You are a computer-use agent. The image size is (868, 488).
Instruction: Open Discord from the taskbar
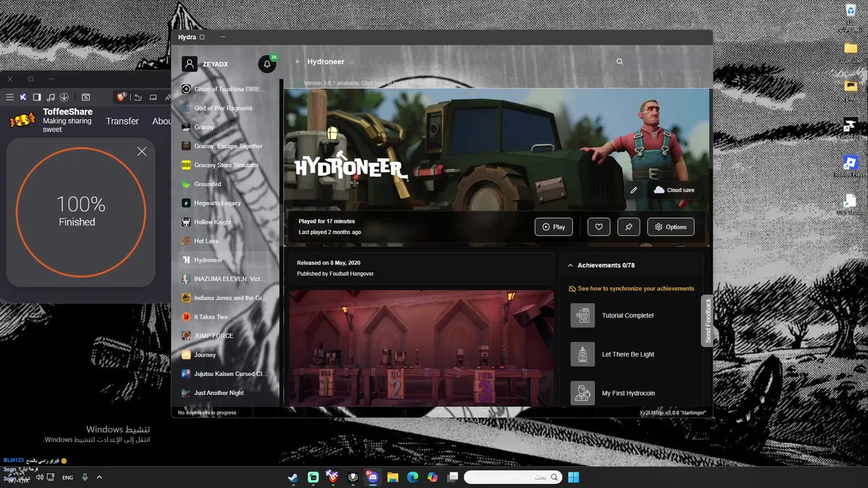tap(372, 477)
